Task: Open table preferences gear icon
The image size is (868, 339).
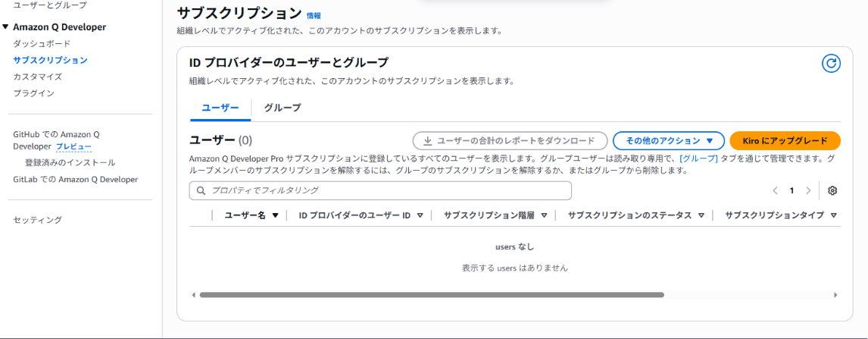Action: (x=832, y=190)
